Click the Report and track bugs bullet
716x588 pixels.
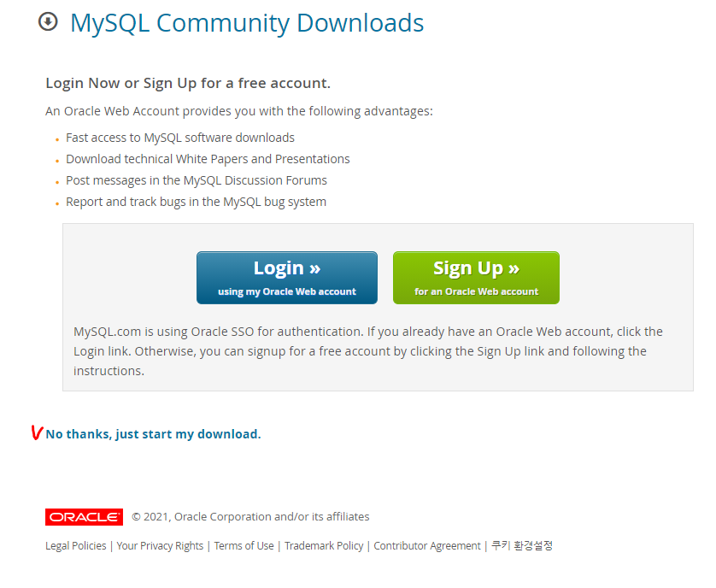pos(196,202)
